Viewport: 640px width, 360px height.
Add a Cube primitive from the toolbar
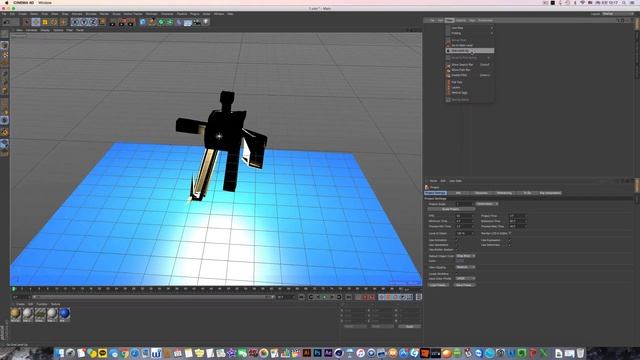(142, 22)
